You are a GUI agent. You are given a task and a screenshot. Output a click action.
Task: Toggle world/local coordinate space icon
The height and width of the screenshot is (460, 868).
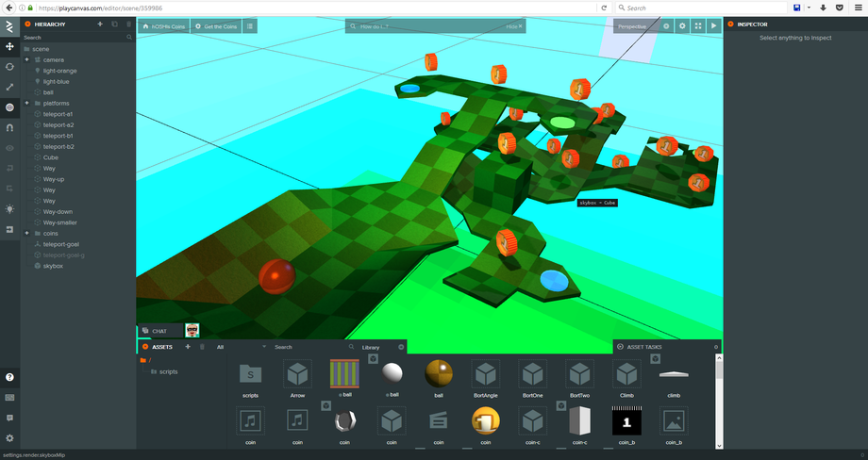click(x=9, y=107)
